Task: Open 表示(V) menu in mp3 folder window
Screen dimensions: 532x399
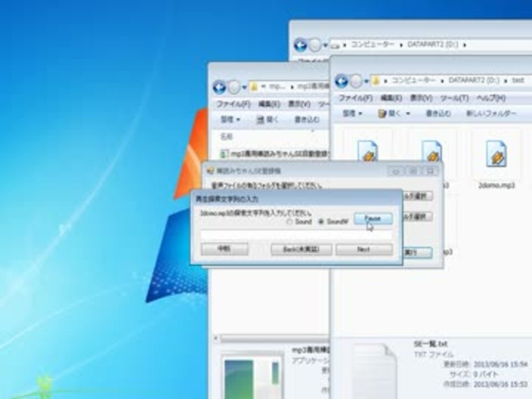Action: coord(299,104)
